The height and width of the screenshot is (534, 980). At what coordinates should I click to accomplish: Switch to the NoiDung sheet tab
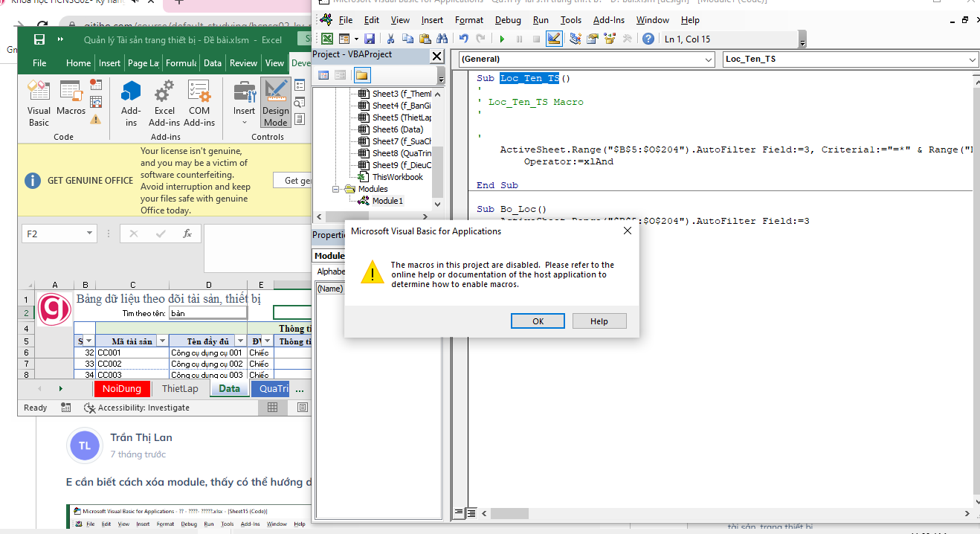coord(122,389)
